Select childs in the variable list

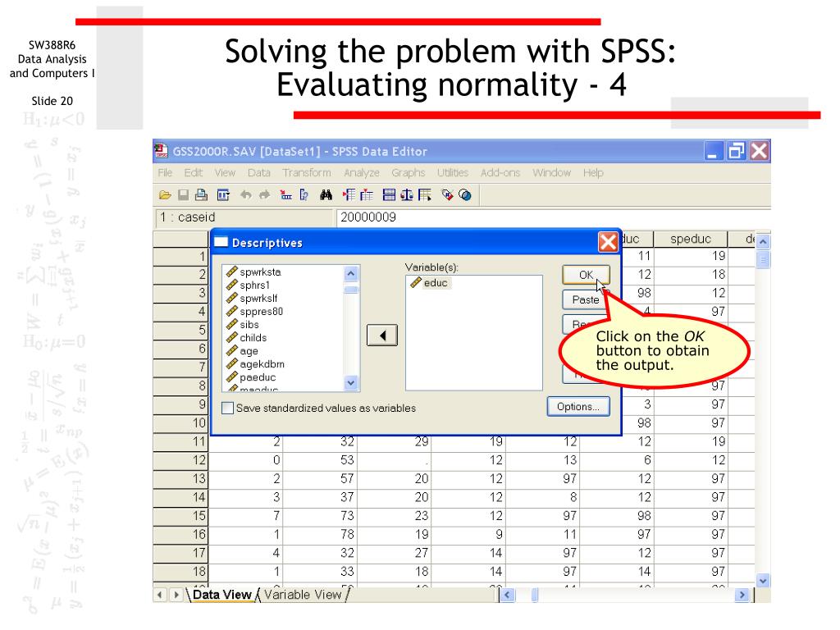coord(247,337)
